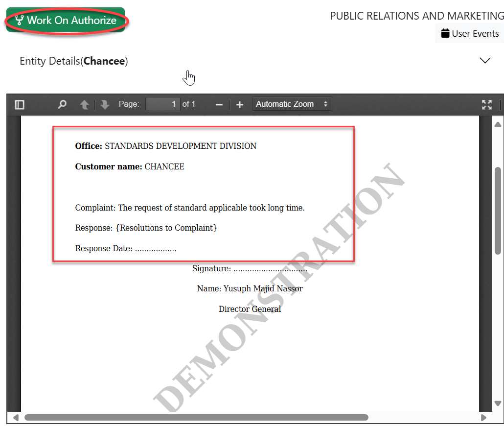This screenshot has width=504, height=426.
Task: Zoom in with the plus button
Action: (240, 104)
